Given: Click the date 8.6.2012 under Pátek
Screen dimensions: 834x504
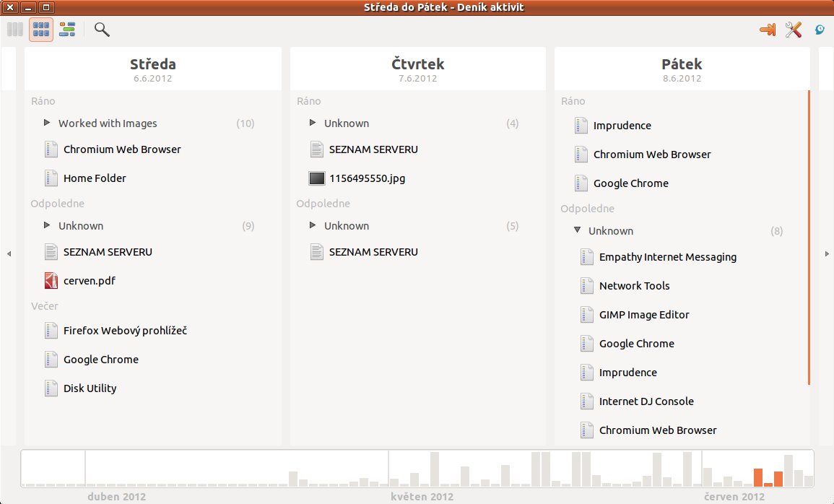Looking at the screenshot, I should (x=682, y=79).
